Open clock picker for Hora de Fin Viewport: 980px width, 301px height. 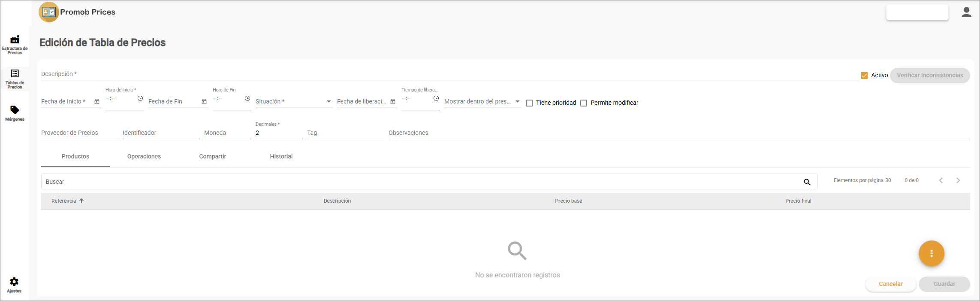click(x=247, y=99)
